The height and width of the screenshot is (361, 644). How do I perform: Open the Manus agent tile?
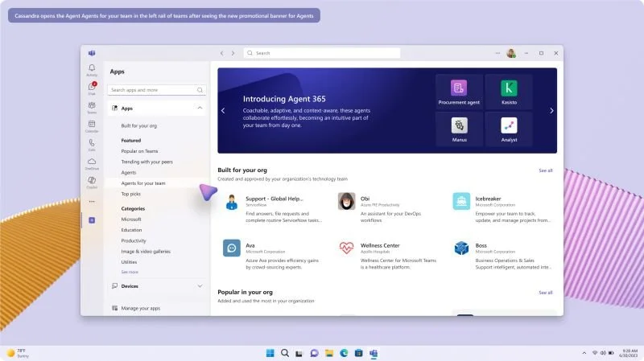pos(459,129)
